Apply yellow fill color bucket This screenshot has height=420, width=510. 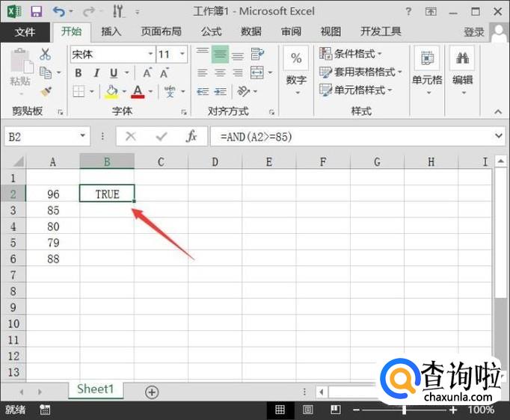(111, 92)
